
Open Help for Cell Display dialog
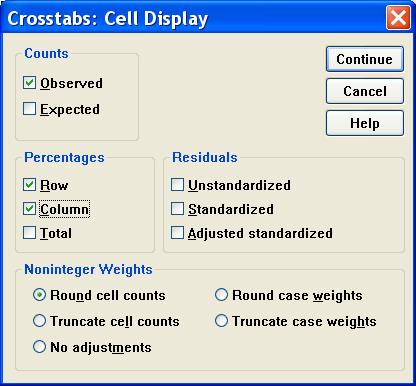[x=365, y=123]
